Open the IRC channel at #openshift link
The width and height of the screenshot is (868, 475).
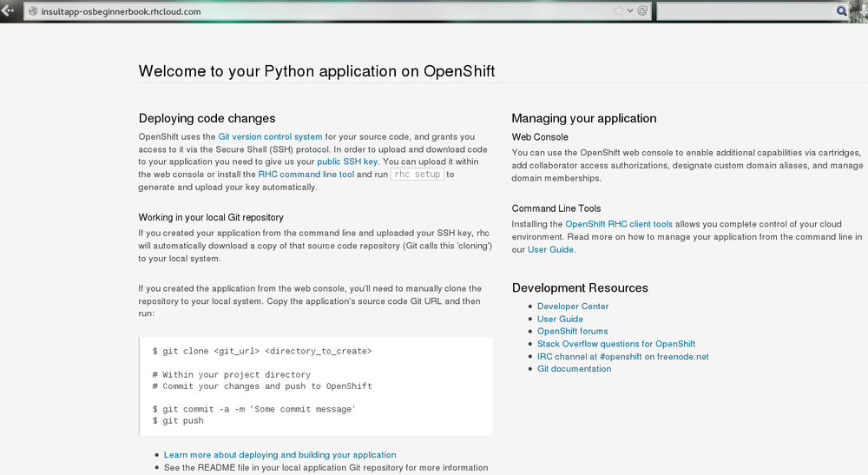[x=622, y=357]
